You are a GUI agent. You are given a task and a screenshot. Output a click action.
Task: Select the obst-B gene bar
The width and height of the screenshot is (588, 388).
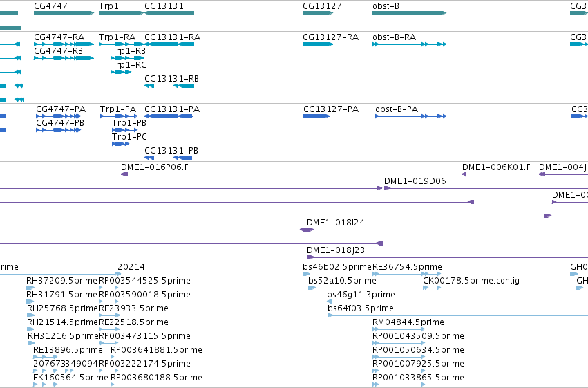coord(409,13)
